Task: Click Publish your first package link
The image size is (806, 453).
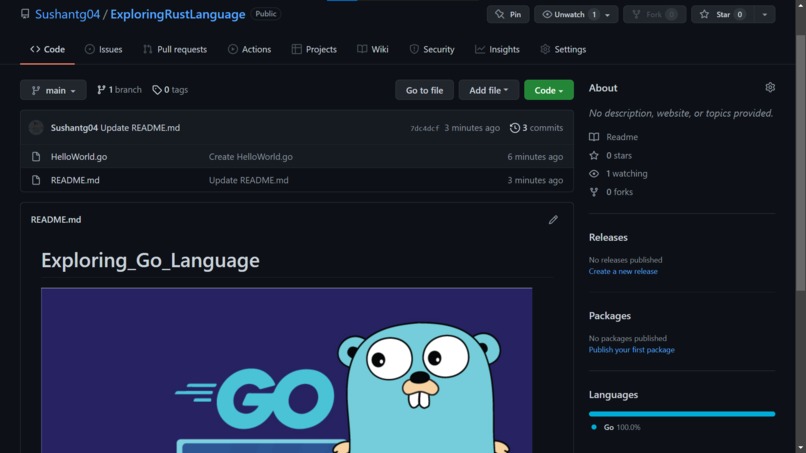Action: (631, 350)
